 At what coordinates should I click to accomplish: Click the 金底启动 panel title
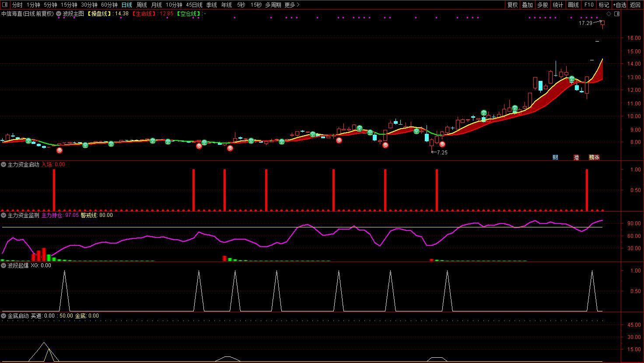[18, 316]
